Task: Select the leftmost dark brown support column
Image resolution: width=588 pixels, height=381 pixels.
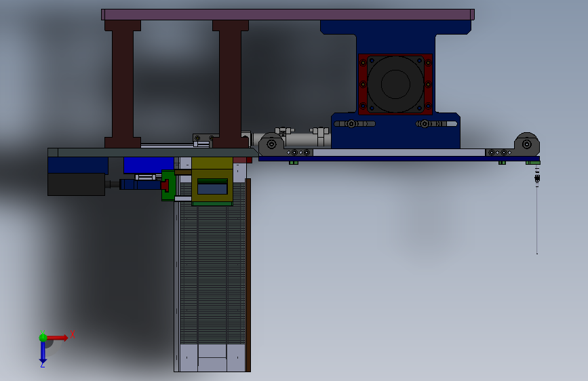Action: (x=123, y=84)
